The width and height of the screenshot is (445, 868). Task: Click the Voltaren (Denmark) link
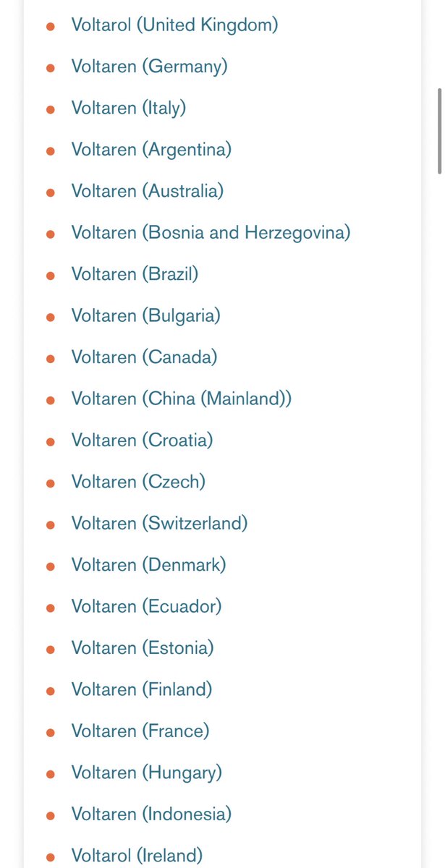pos(148,565)
